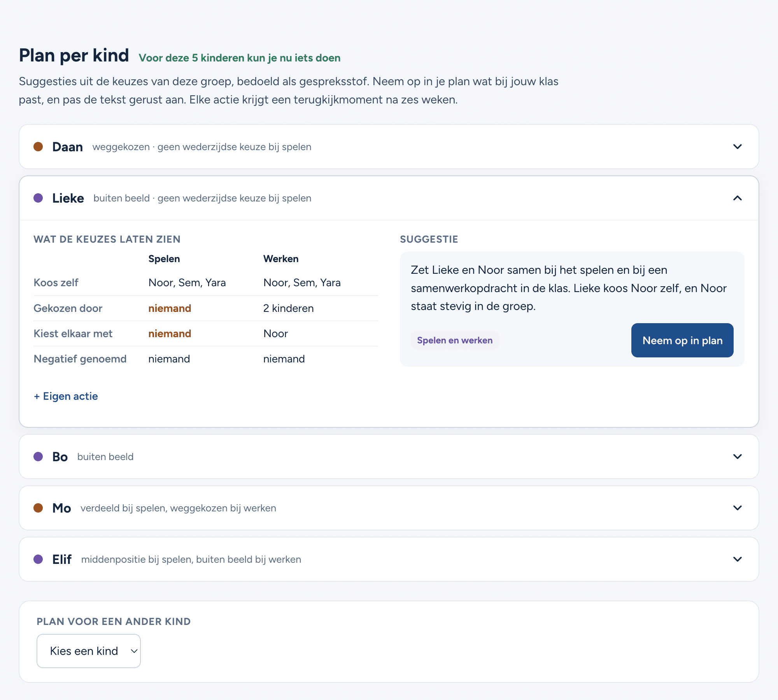Click Mo's description 'verdeeld bij spelen, weggekozen bij werken'
Viewport: 778px width, 700px height.
[179, 508]
